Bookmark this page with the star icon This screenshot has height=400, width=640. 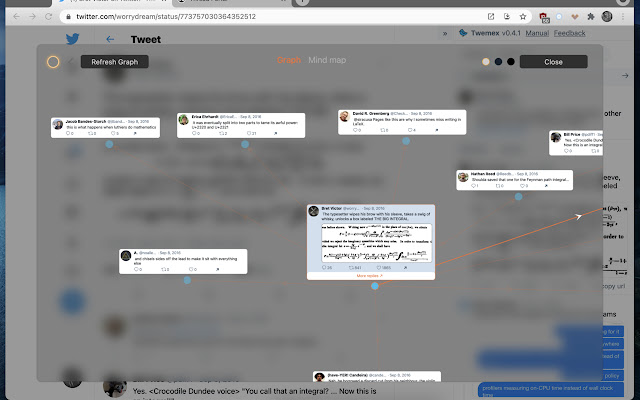[523, 16]
